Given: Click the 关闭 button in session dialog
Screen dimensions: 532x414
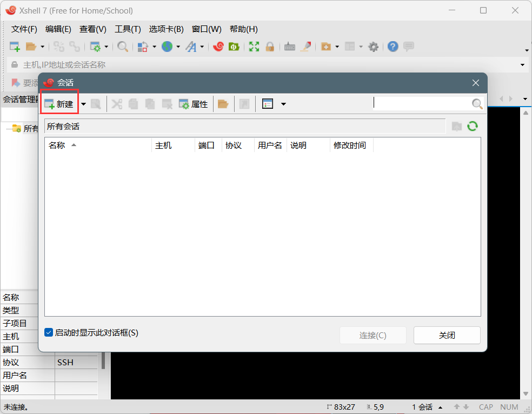Looking at the screenshot, I should [x=447, y=335].
